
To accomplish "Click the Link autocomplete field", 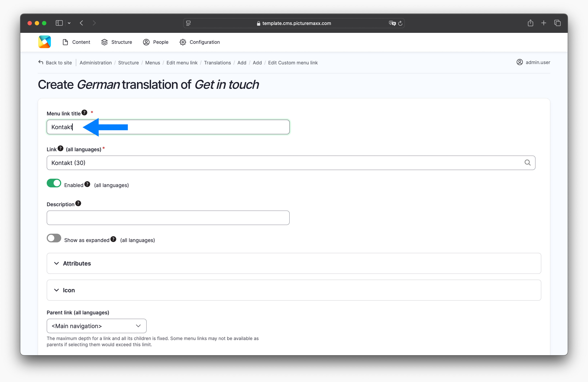I will pyautogui.click(x=291, y=163).
